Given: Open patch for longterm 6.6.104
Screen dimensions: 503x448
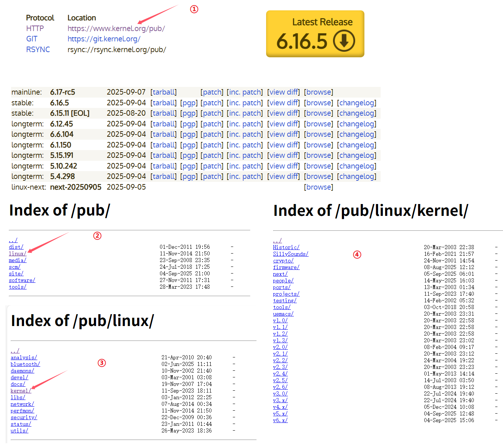Looking at the screenshot, I should [x=212, y=134].
